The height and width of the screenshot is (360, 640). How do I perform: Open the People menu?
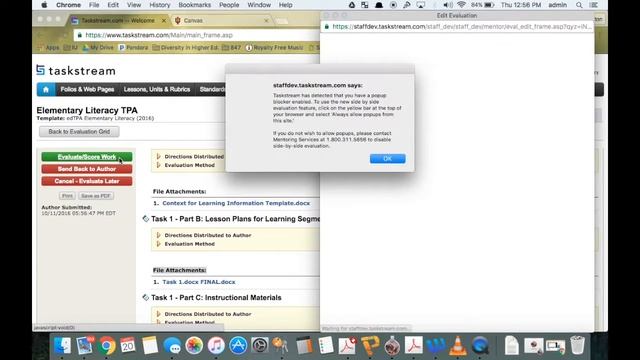click(x=229, y=5)
